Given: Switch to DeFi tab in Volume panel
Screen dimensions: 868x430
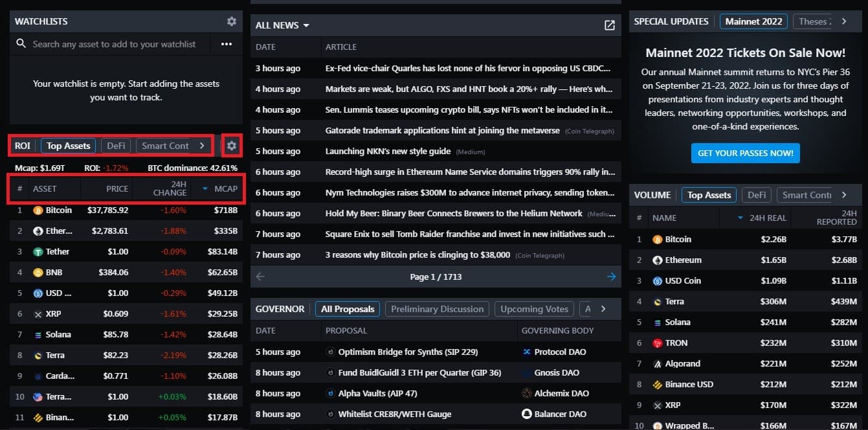Looking at the screenshot, I should (x=757, y=195).
